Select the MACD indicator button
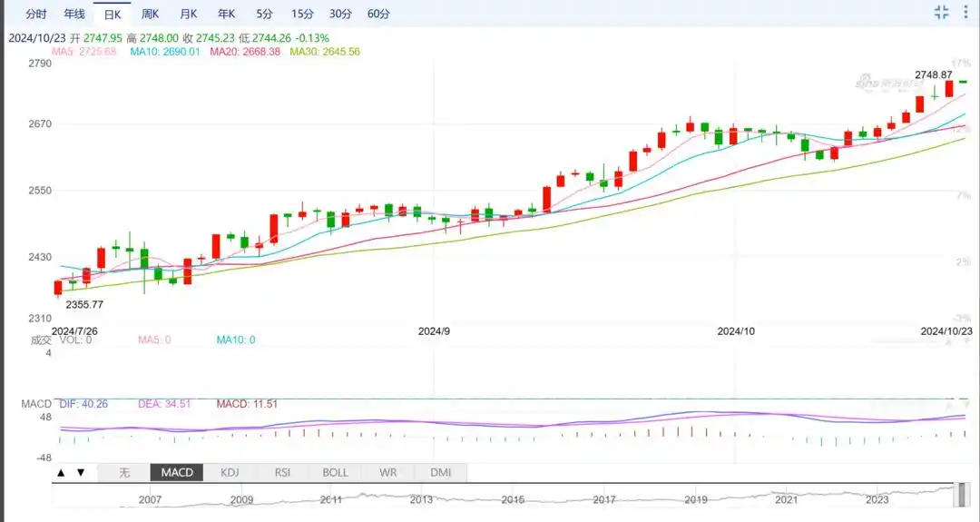Screen dimensions: 980x522 177,473
